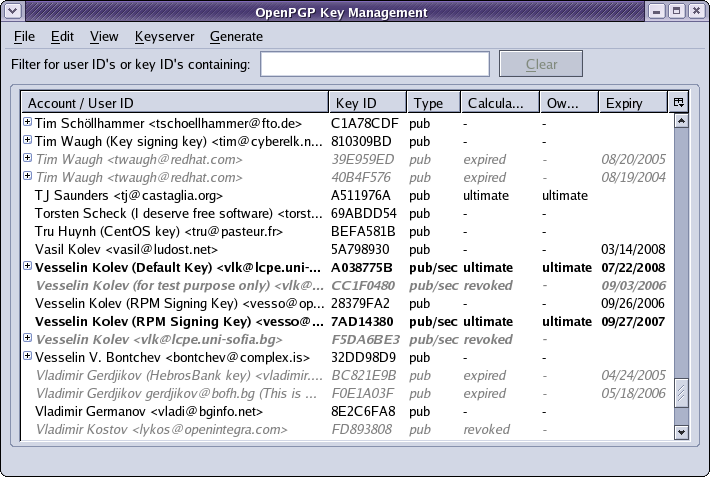
Task: Click expiry date 09/03/2006
Action: pyautogui.click(x=633, y=286)
